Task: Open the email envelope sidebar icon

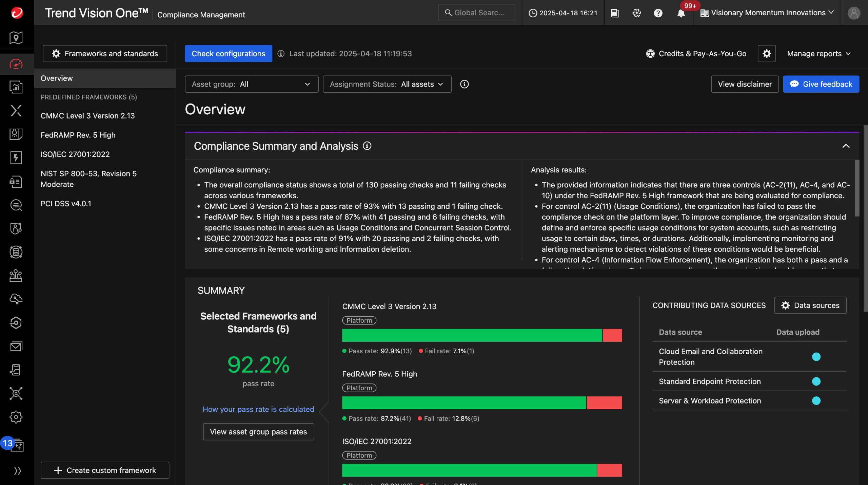Action: 16,346
